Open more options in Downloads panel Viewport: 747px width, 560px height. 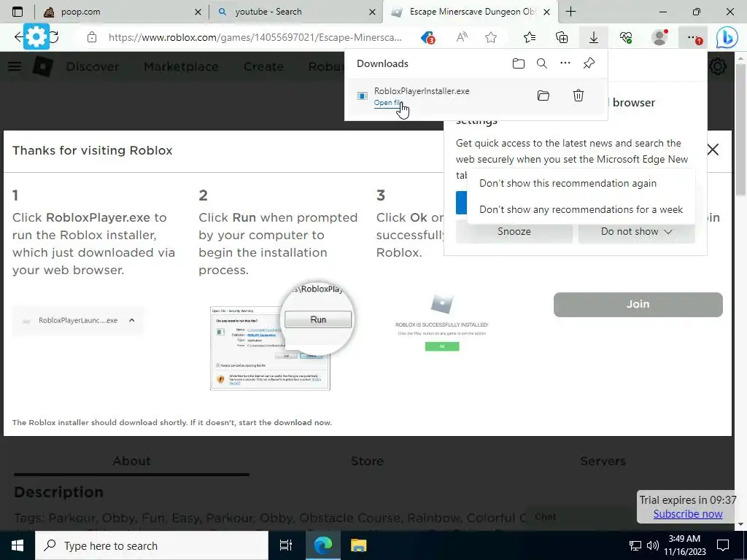point(565,63)
